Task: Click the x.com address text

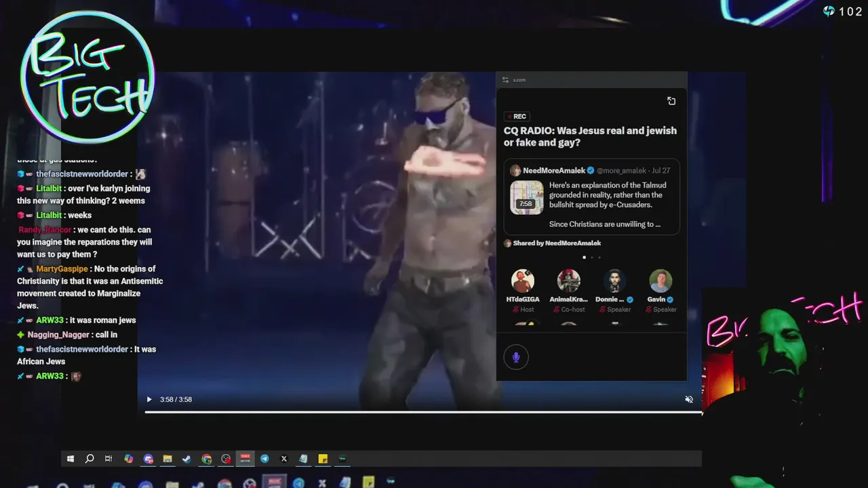Action: (519, 80)
